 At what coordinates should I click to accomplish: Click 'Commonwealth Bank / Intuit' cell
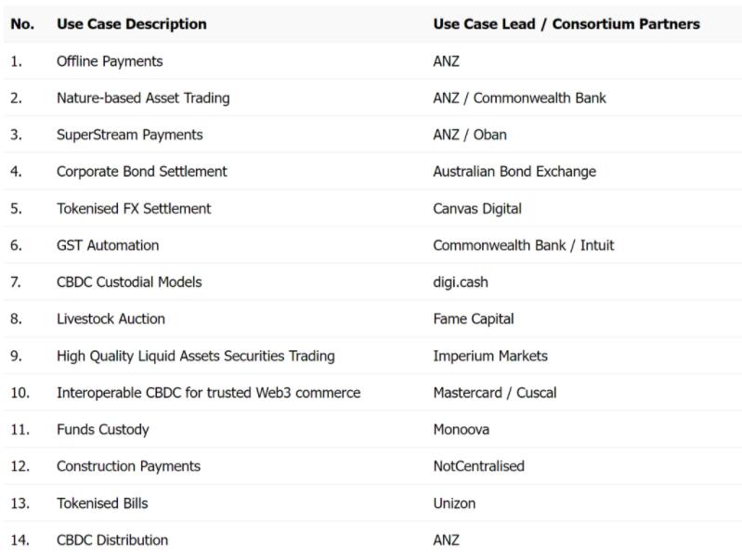524,245
